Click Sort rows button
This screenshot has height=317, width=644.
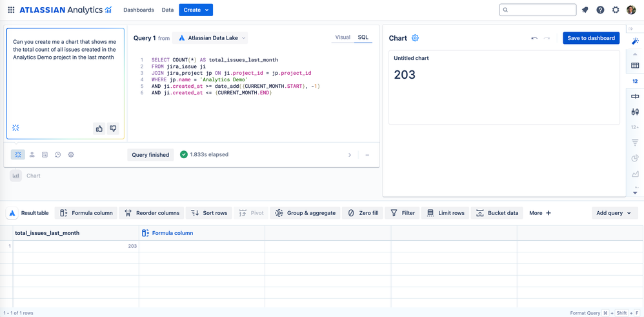pyautogui.click(x=209, y=213)
